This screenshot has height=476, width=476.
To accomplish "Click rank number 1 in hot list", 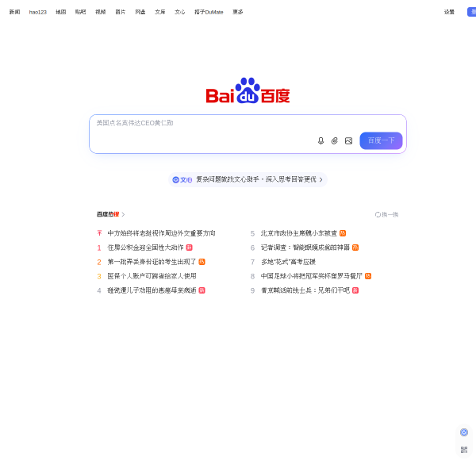I will [99, 248].
